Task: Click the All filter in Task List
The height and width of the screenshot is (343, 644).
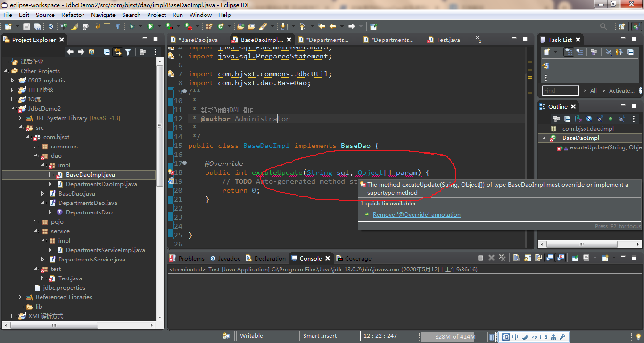Action: (x=594, y=90)
